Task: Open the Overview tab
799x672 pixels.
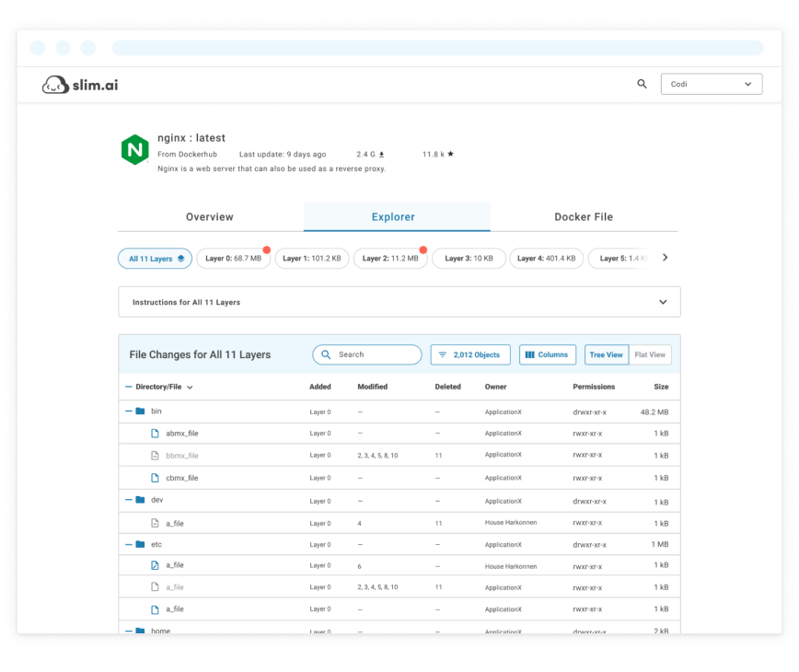Action: coord(210,217)
